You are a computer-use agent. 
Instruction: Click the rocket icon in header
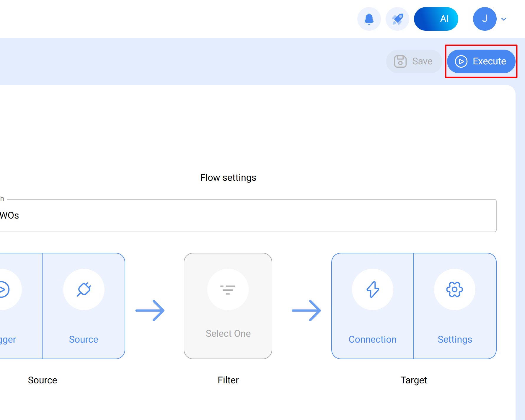pyautogui.click(x=397, y=19)
